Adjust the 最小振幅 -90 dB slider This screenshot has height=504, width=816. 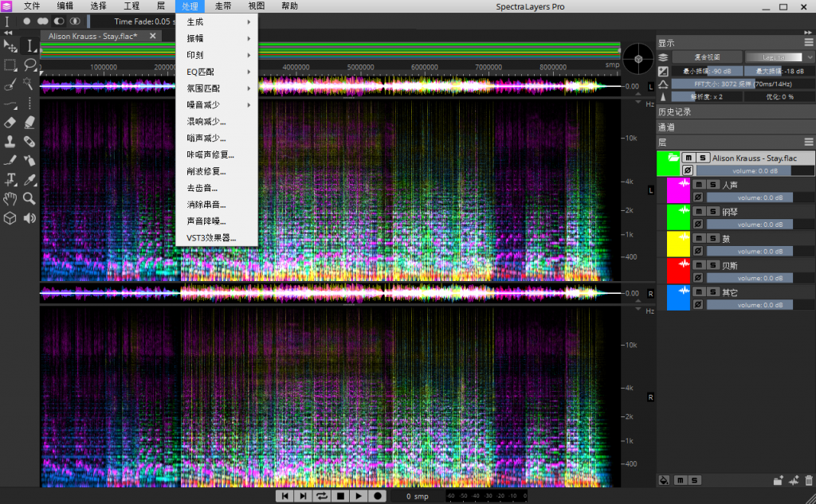(x=707, y=71)
